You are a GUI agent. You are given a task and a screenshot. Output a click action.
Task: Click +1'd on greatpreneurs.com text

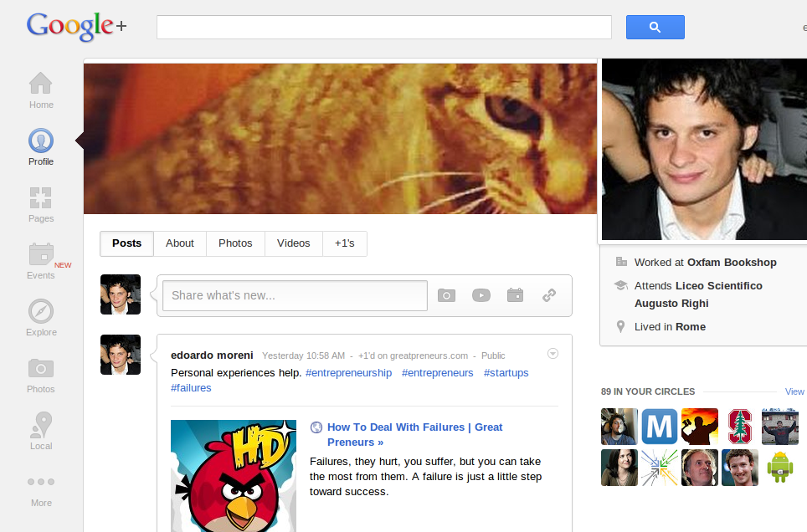tap(413, 356)
